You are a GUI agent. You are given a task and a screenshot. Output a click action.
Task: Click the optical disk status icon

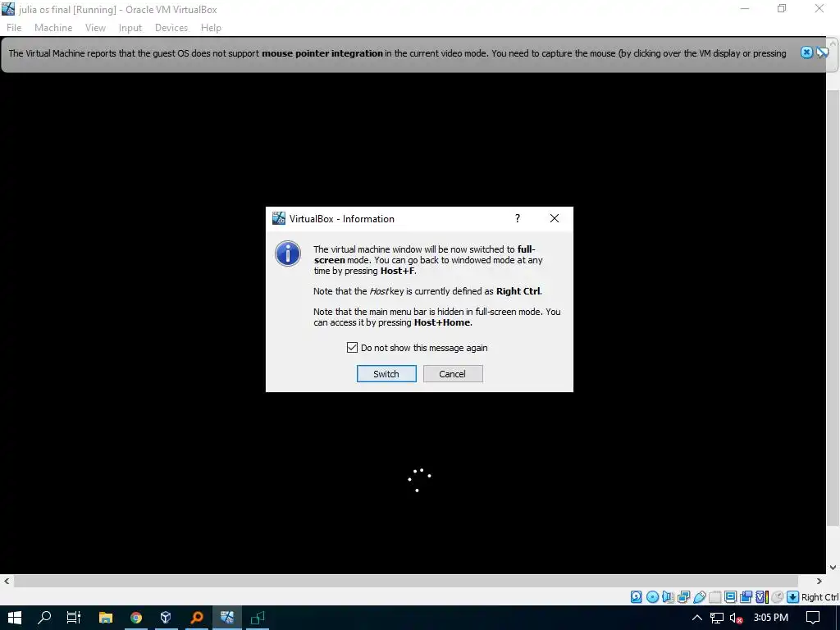[x=652, y=597]
